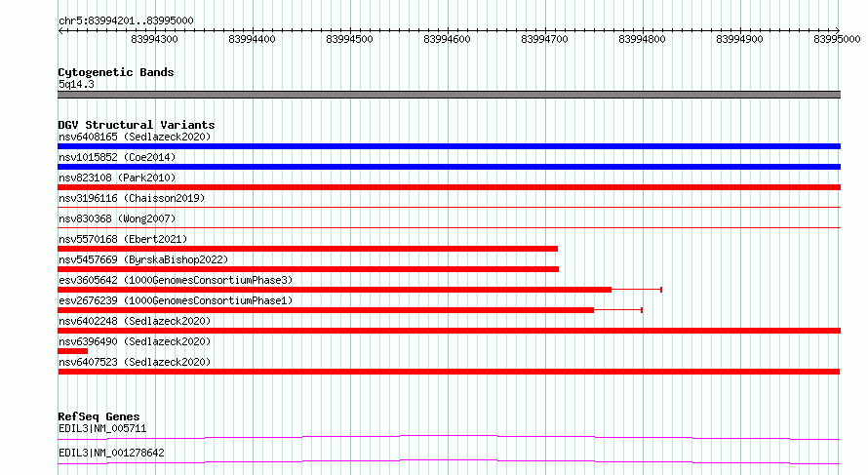This screenshot has height=475, width=868.
Task: Select variant label nsv1015852 (Coe2014)
Action: coord(117,157)
